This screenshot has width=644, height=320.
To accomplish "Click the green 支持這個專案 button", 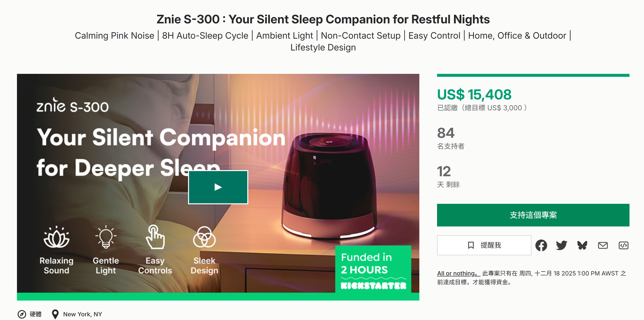I will pyautogui.click(x=533, y=215).
